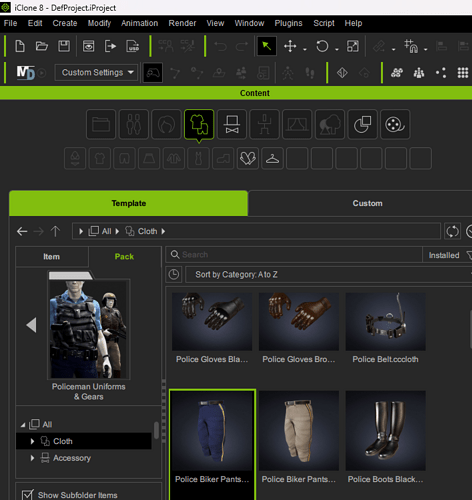Switch to the Template tab
Viewport: 472px width, 500px height.
pyautogui.click(x=129, y=203)
